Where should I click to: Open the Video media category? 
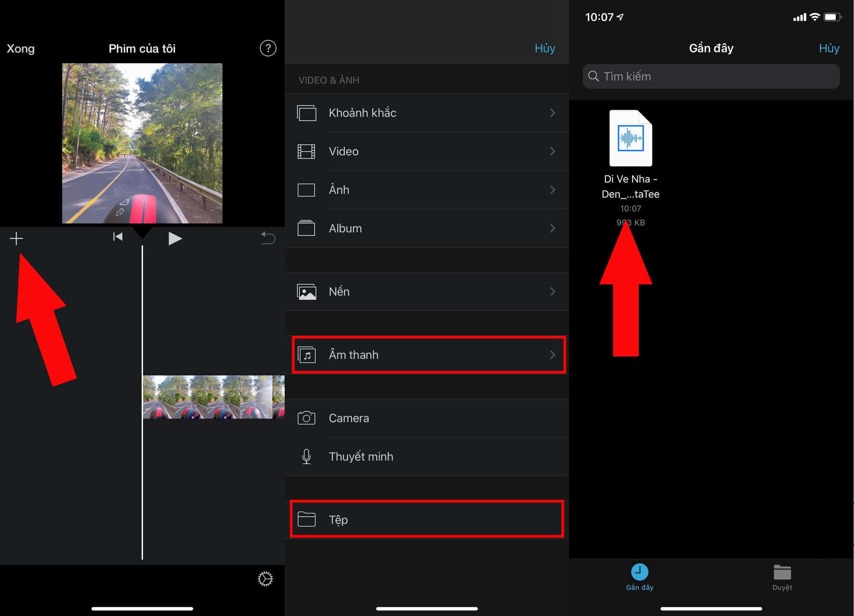pyautogui.click(x=344, y=152)
